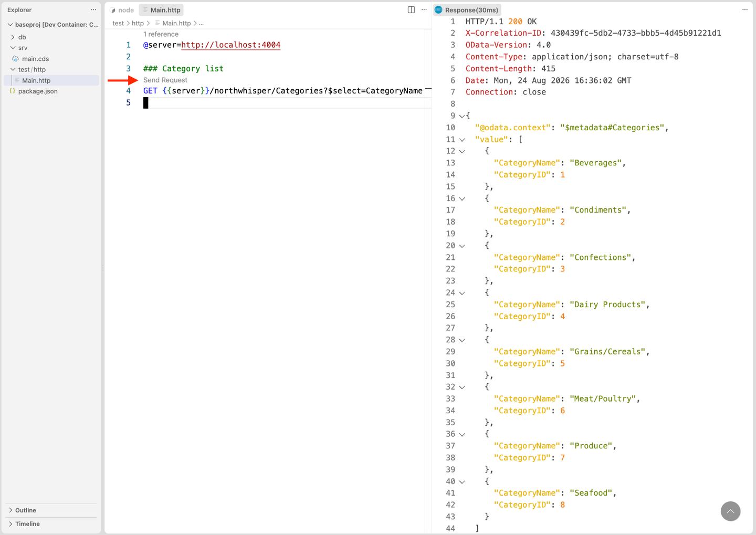Screen dimensions: 756x535
Task: Click the split editor icon
Action: pos(411,10)
